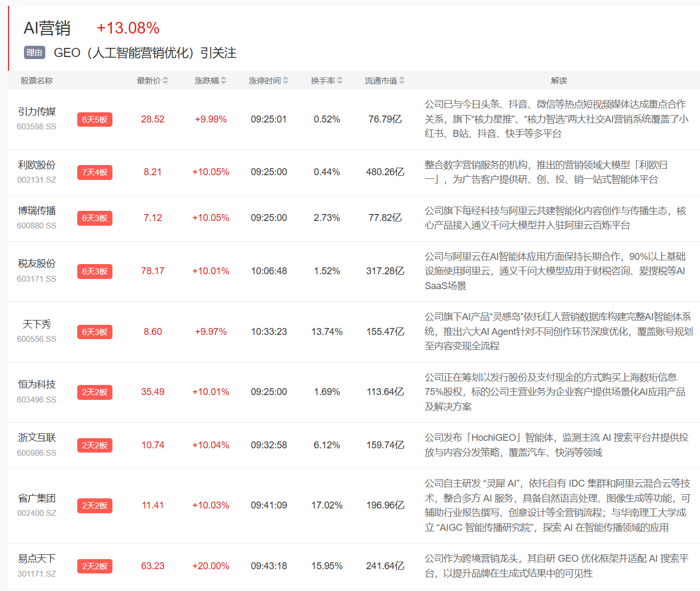
Task: Sort by 换手率 column icon
Action: pyautogui.click(x=340, y=80)
